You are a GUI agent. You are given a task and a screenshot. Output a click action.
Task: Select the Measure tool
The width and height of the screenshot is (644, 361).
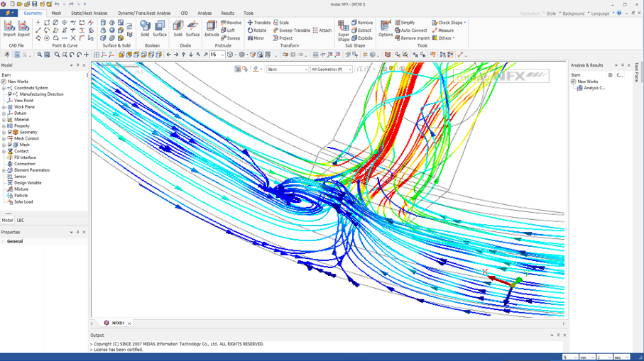tap(443, 30)
